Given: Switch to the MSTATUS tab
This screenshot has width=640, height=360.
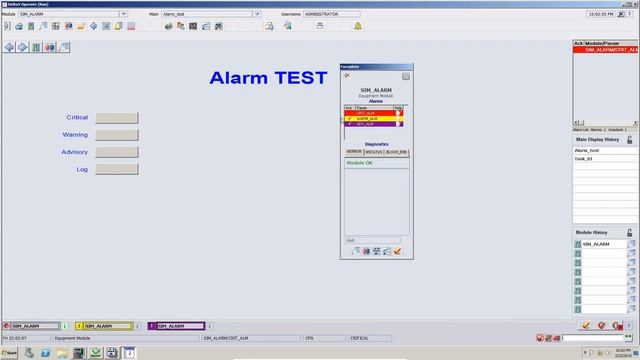Looking at the screenshot, I should tap(373, 152).
